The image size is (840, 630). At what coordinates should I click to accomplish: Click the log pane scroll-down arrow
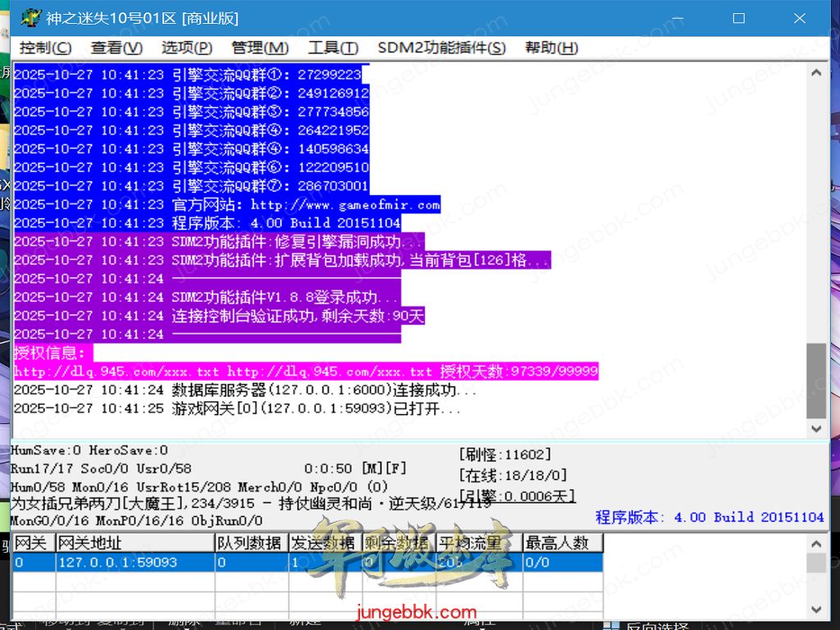click(x=816, y=429)
